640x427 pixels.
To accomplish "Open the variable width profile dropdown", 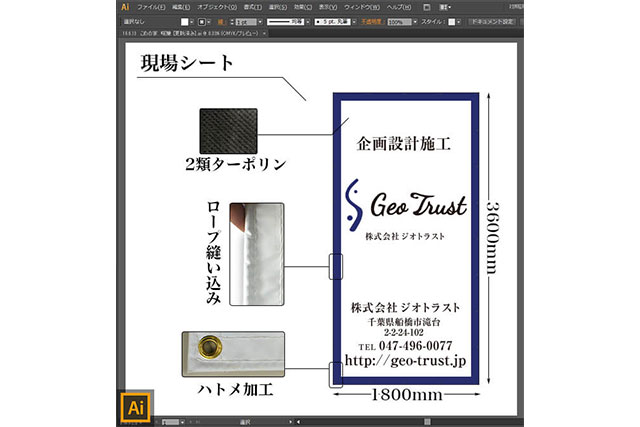I will [x=308, y=22].
